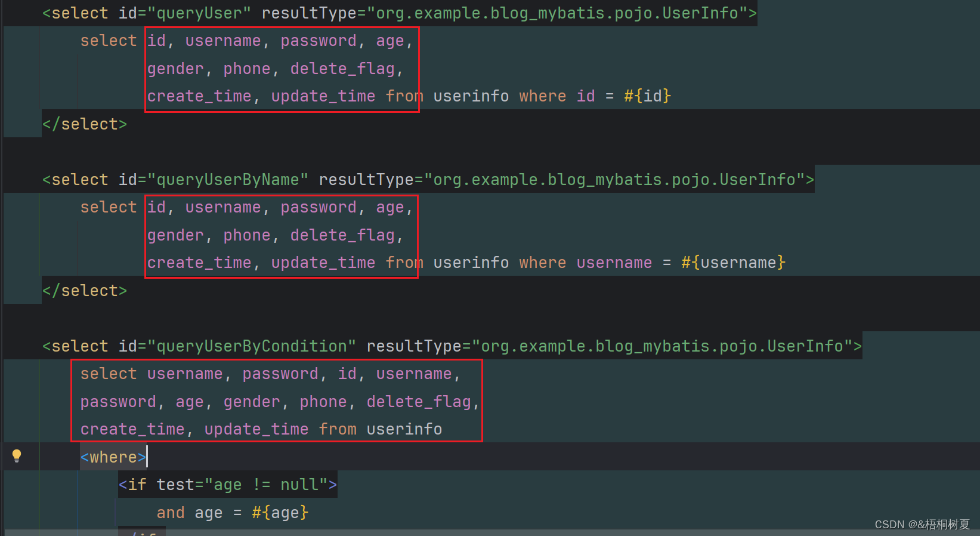Click the second closing </select> tag
980x536 pixels.
[x=85, y=291]
